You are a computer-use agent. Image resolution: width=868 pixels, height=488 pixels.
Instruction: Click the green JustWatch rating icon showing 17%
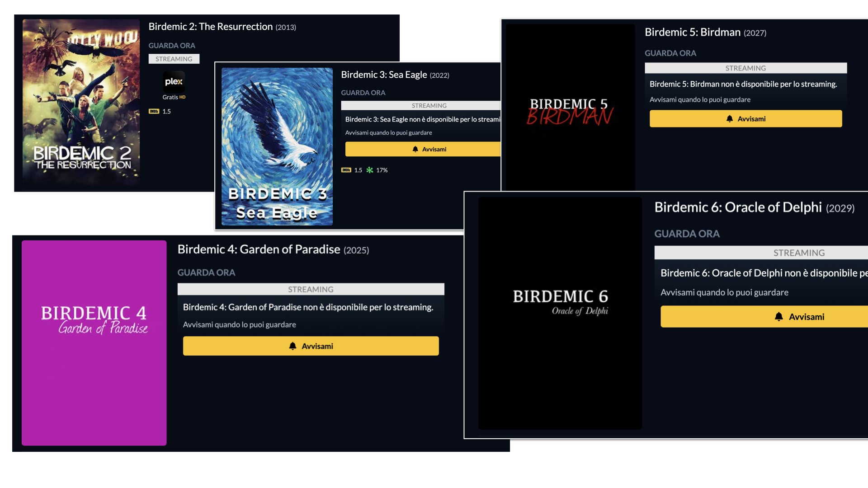coord(370,170)
